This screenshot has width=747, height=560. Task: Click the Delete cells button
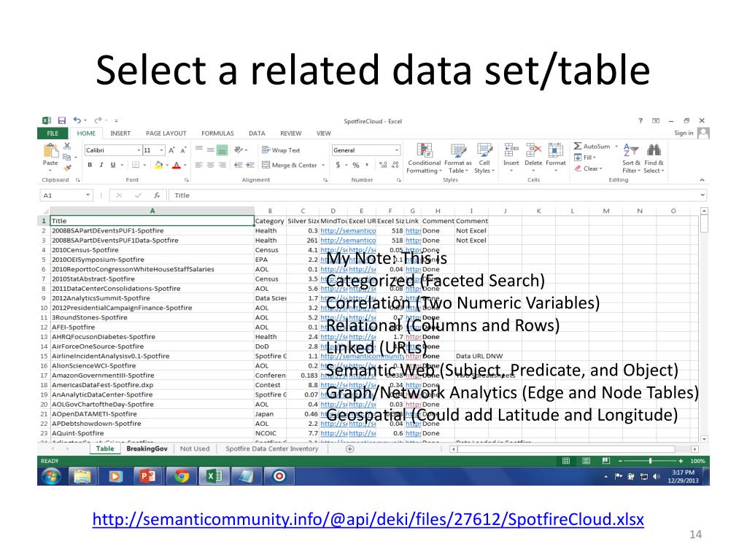533,157
